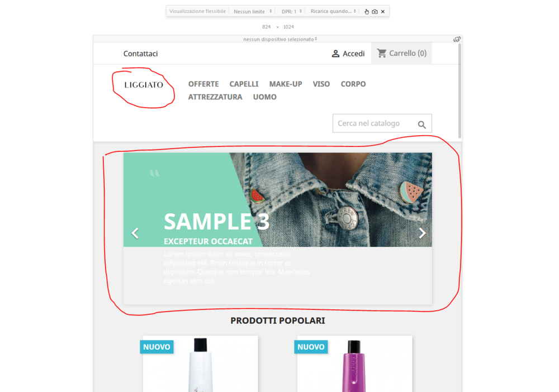Open Nessun limite throttling dropdown
Viewport: 559px width, 392px height.
click(x=253, y=11)
